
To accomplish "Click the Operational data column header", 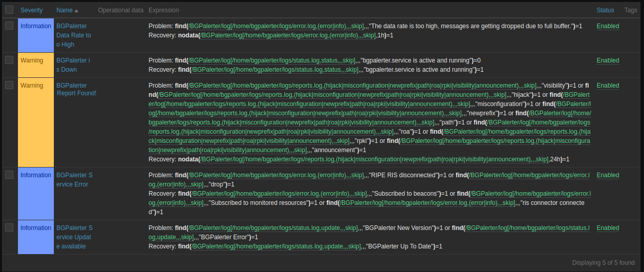I will click(120, 10).
